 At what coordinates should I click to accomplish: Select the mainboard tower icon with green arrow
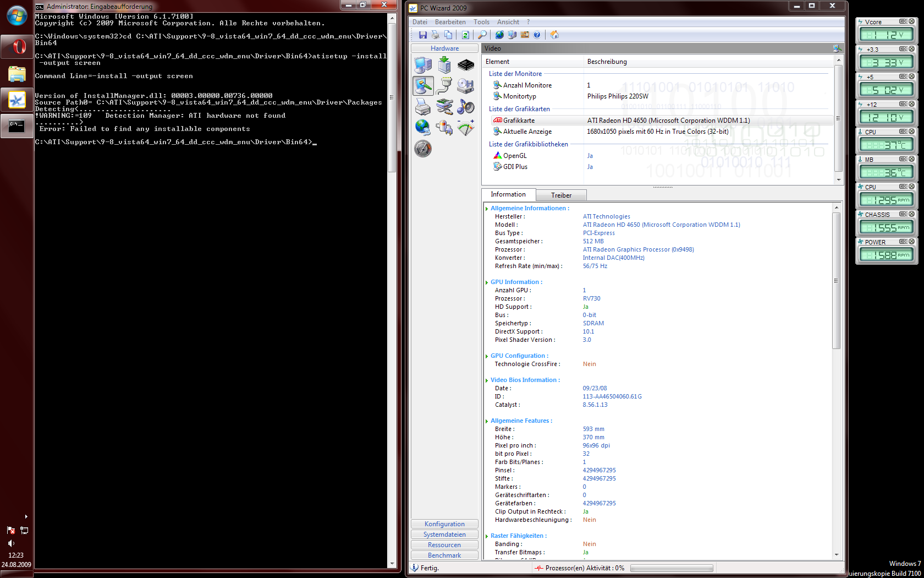click(444, 65)
